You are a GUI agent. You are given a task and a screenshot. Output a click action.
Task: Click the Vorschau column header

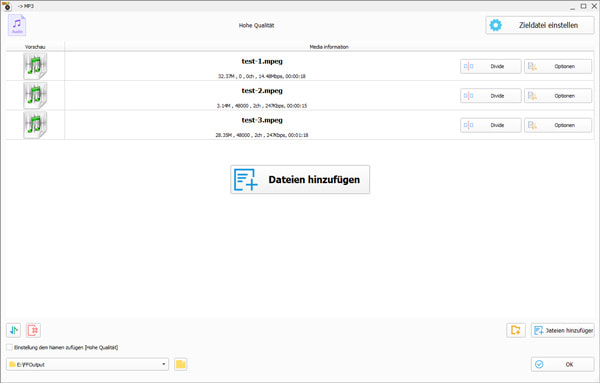pos(35,47)
